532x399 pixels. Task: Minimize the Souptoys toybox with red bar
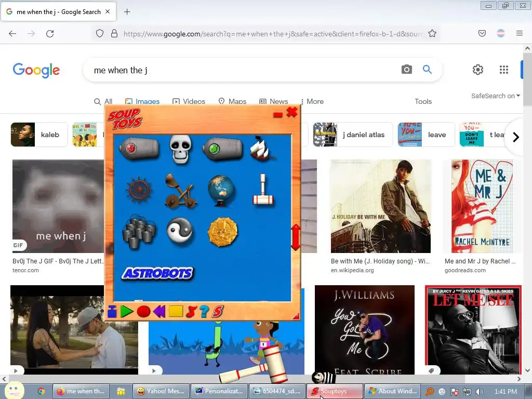278,115
